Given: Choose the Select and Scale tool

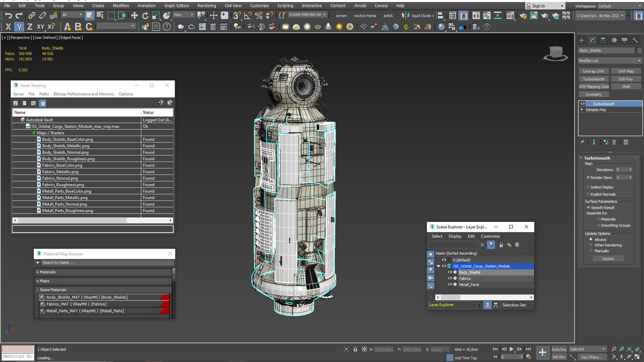Looking at the screenshot, I should [x=156, y=15].
